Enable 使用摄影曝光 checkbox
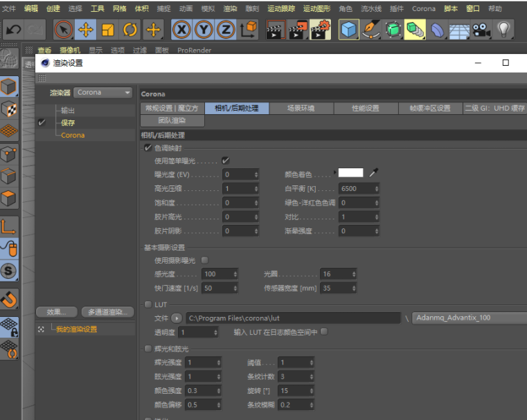This screenshot has height=420, width=527. point(204,260)
